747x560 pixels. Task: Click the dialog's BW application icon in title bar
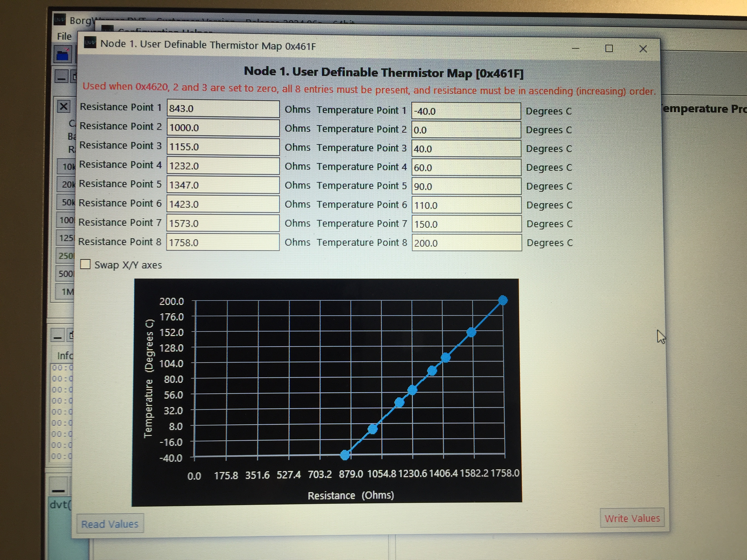(x=90, y=43)
